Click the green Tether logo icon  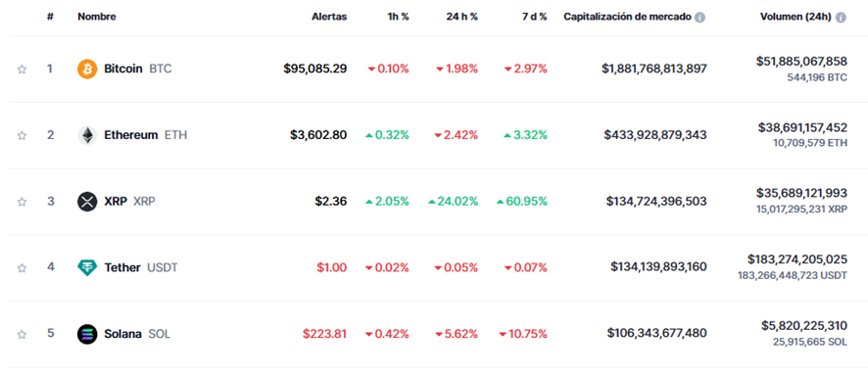tap(87, 268)
